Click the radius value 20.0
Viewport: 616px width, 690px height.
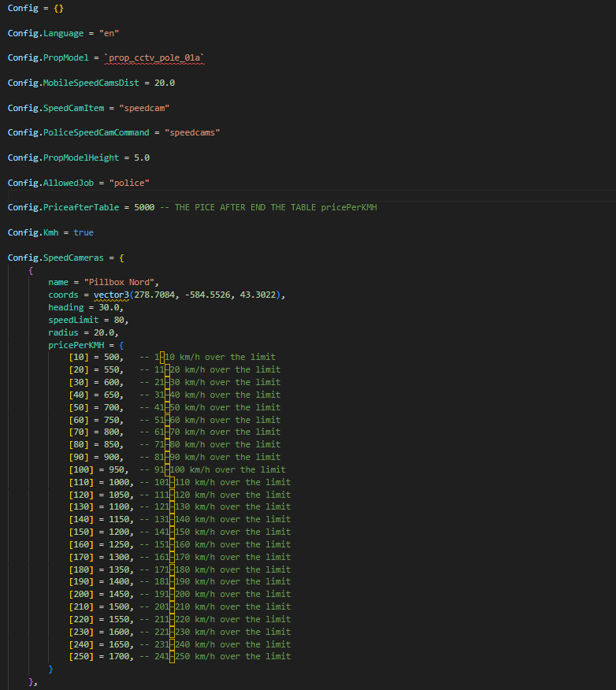(x=102, y=332)
